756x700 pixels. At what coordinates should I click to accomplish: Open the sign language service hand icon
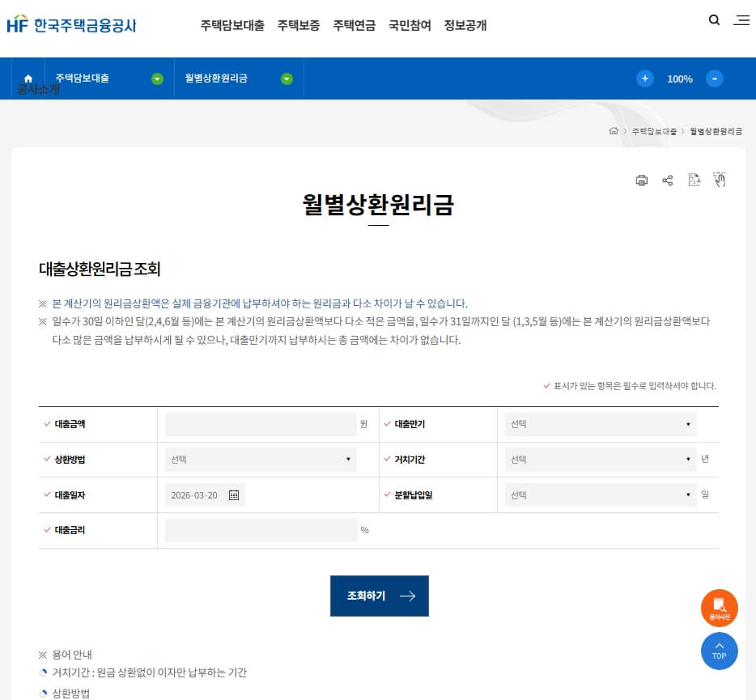(720, 180)
